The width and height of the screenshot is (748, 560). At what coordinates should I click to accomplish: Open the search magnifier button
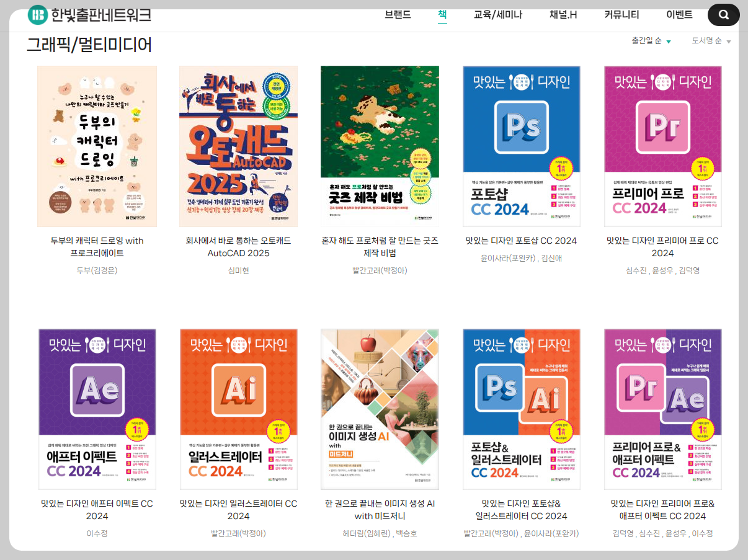pyautogui.click(x=724, y=15)
